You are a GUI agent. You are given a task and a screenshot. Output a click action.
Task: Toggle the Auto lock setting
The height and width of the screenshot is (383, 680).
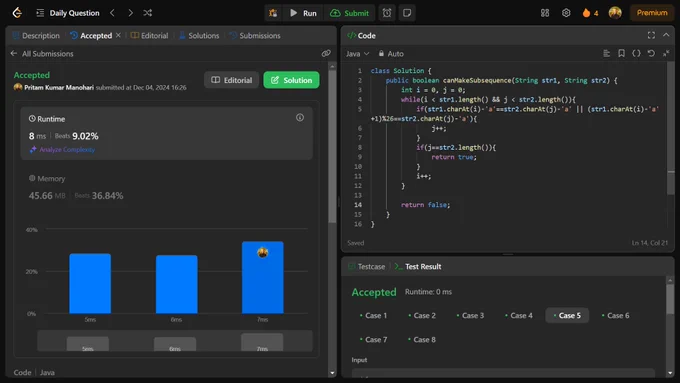[x=391, y=54]
